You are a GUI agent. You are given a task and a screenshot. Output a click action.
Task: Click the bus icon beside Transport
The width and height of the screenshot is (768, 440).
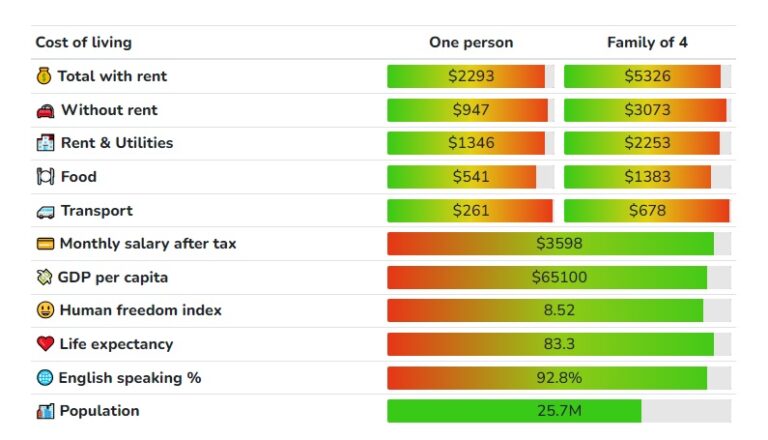point(45,211)
